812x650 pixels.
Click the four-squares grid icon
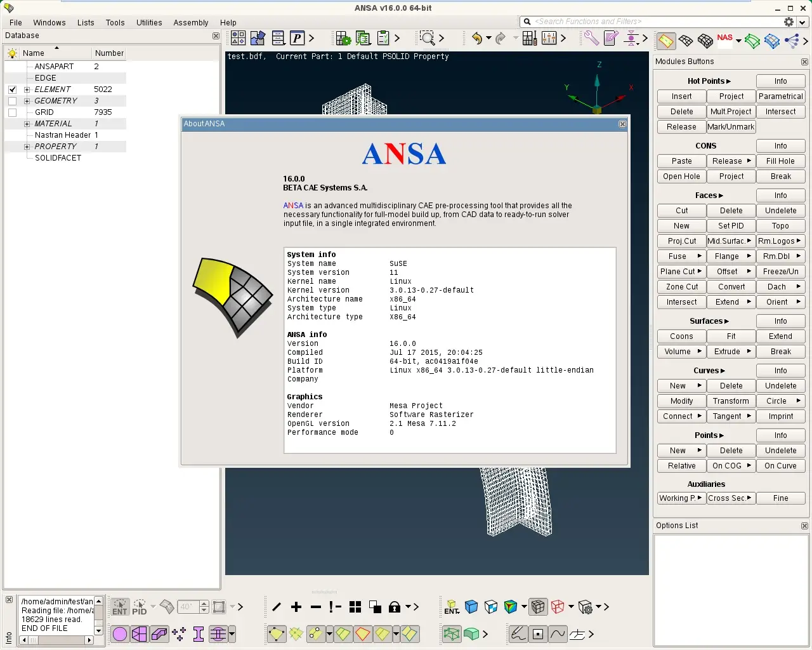355,607
